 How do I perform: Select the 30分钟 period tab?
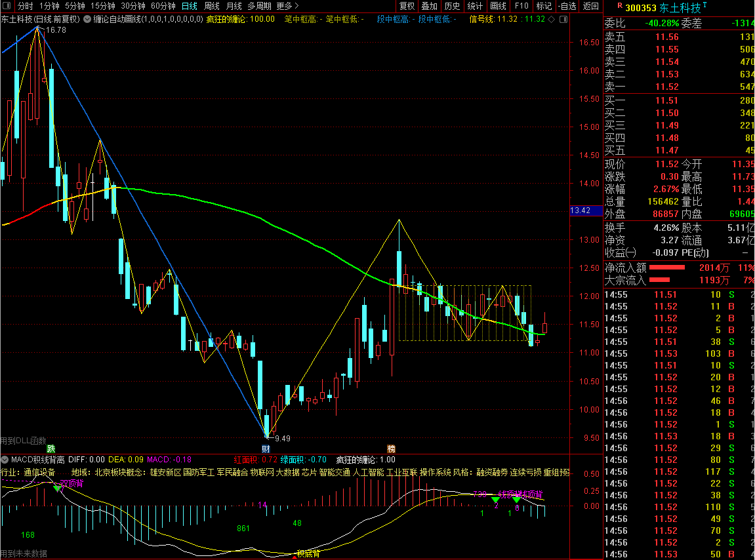[133, 6]
